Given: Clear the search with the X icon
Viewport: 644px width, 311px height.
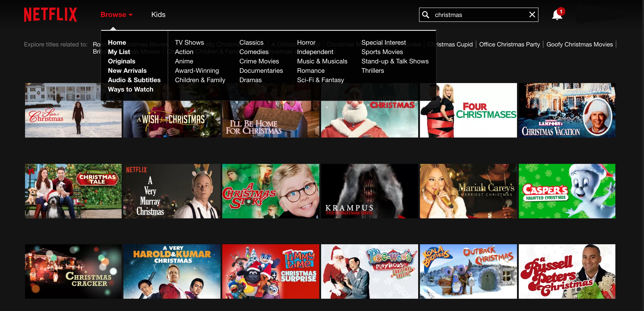Looking at the screenshot, I should [x=532, y=15].
